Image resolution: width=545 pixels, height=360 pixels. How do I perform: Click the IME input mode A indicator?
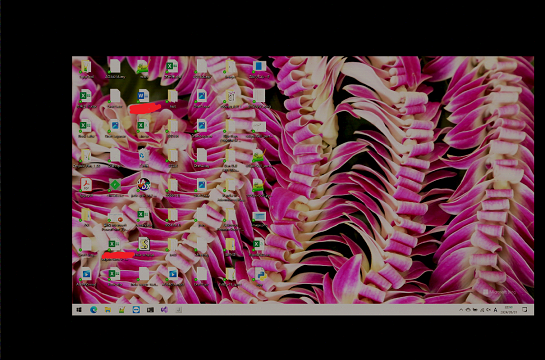point(495,310)
